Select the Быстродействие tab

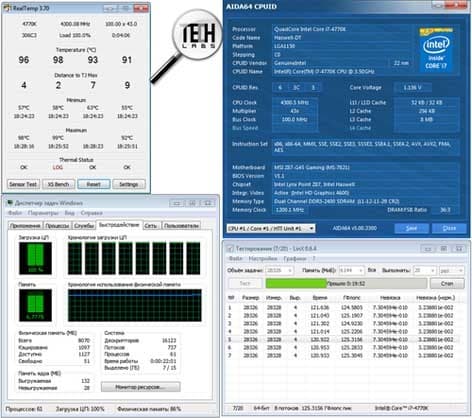click(119, 225)
